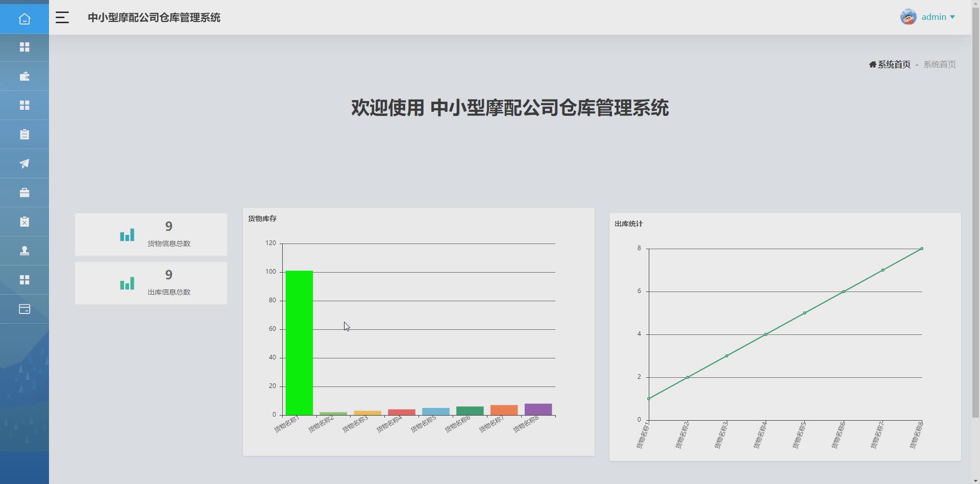This screenshot has width=980, height=484.
Task: Click the 中小型摩配公司仓库管理系统 title
Action: [154, 17]
